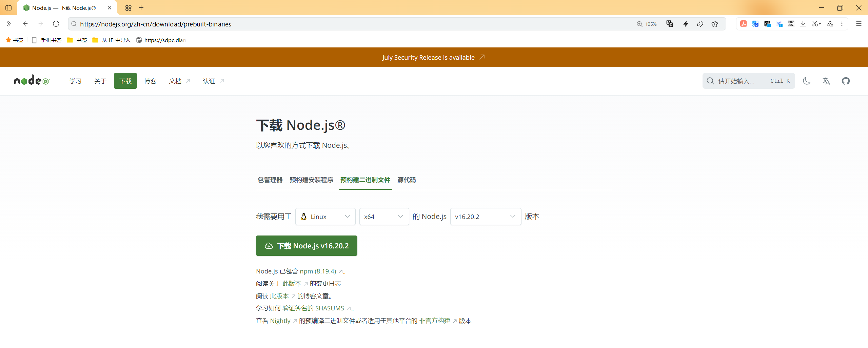The width and height of the screenshot is (868, 348).
Task: Switch to dark theme with moon icon
Action: [807, 81]
